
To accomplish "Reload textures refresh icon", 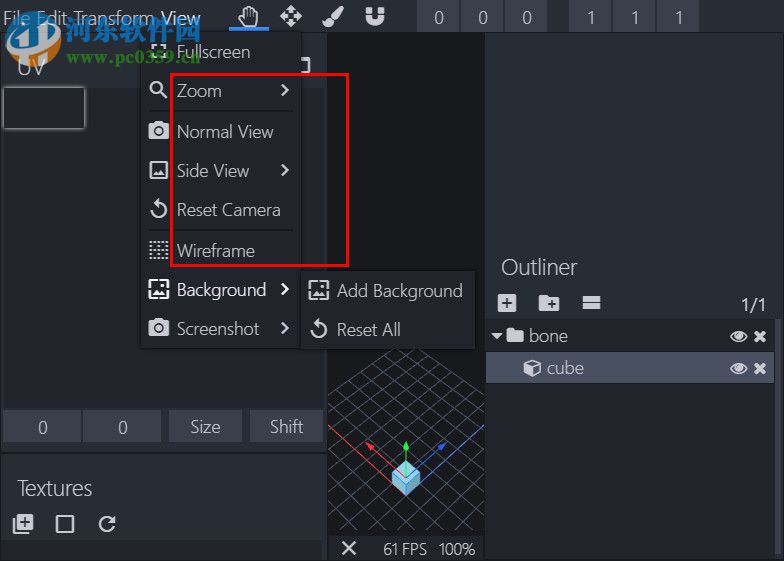I will point(107,524).
